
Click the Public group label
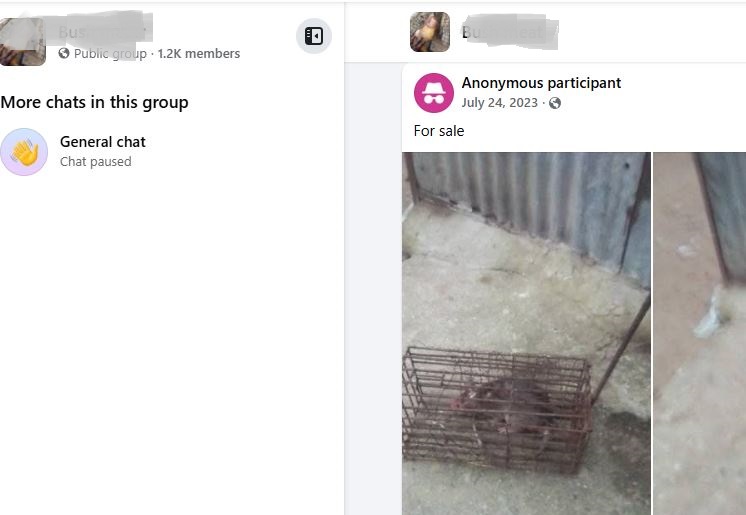110,53
